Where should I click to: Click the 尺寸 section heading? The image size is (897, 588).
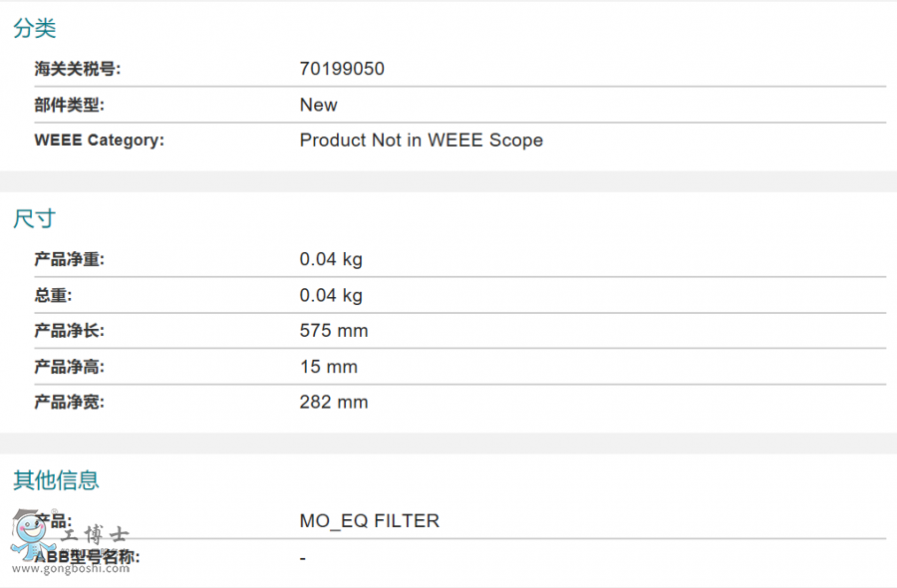[x=35, y=219]
